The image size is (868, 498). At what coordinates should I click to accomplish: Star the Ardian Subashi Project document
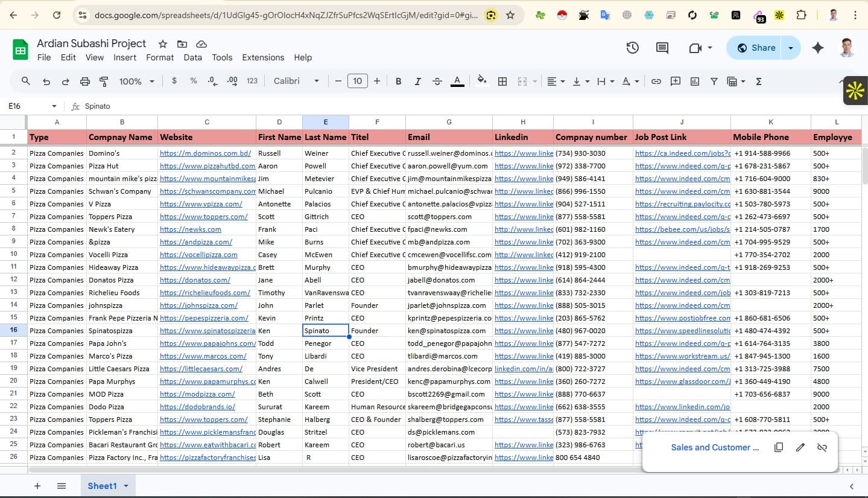163,43
